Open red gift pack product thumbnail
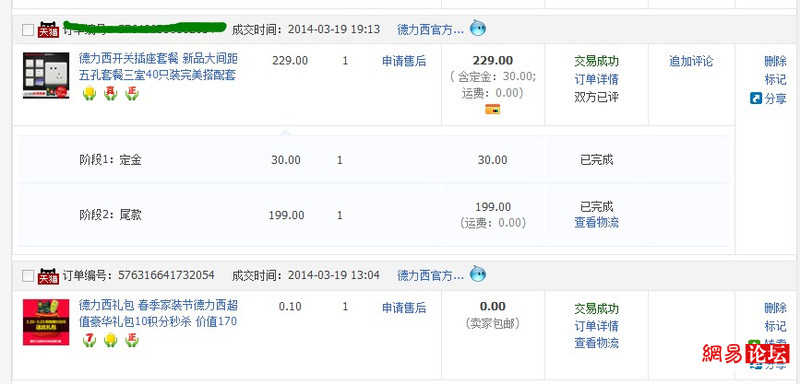This screenshot has height=384, width=800. click(x=46, y=322)
